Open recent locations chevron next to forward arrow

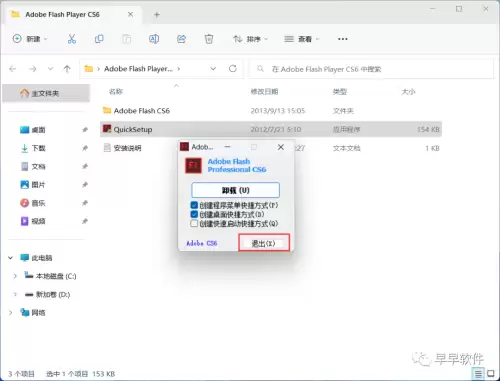tap(50, 69)
